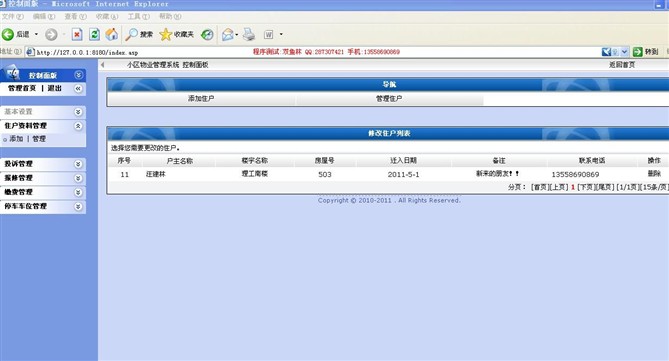The width and height of the screenshot is (669, 361).
Task: Click the page icon in address bar
Action: coord(30,52)
